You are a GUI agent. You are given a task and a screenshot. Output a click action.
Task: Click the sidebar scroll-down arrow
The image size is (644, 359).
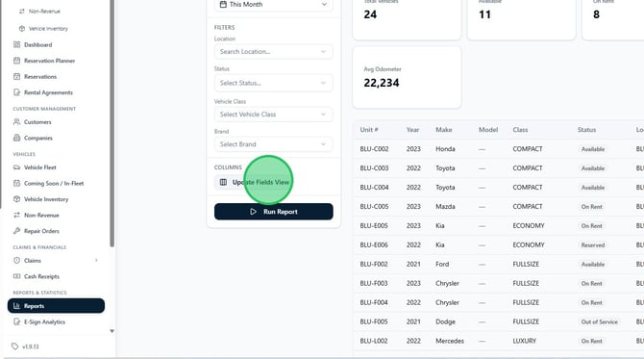[x=112, y=331]
